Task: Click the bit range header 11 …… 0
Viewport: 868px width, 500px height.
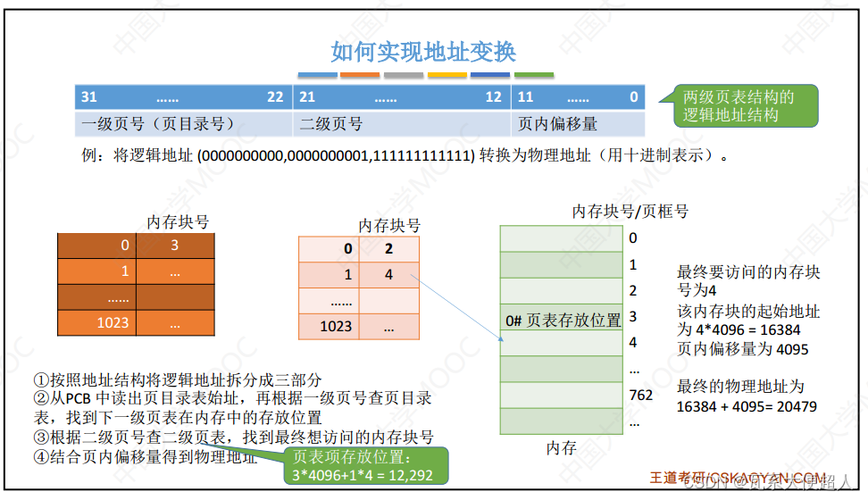Action: click(578, 97)
